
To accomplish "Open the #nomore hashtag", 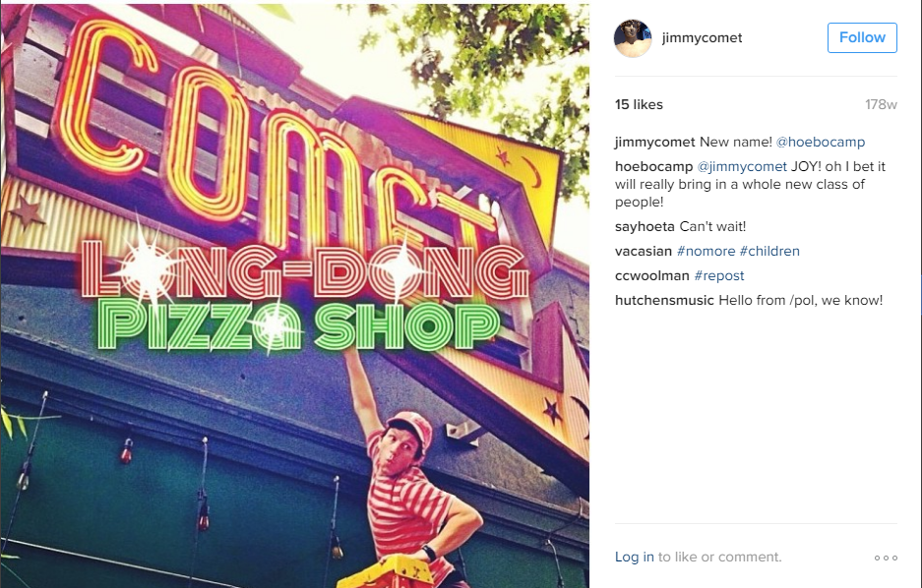I will [x=706, y=251].
